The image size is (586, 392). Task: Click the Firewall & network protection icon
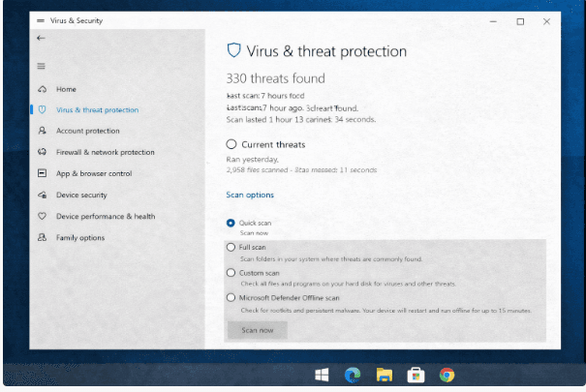42,152
